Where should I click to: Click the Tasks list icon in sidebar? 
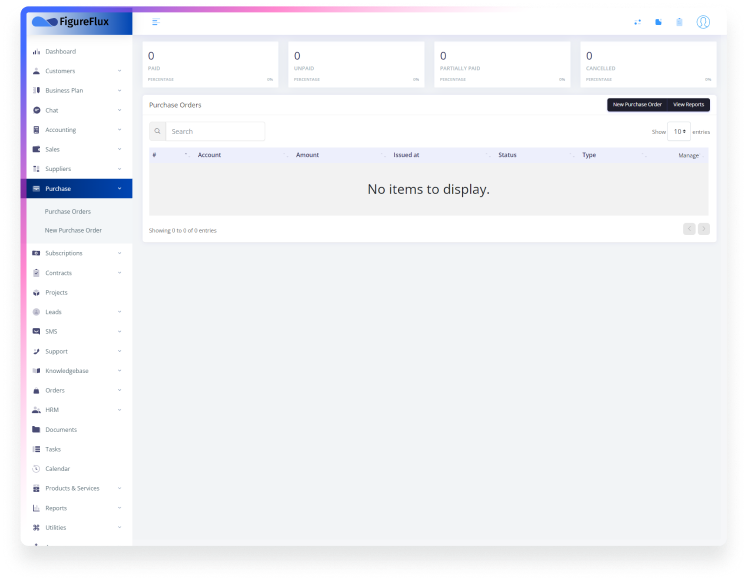pyautogui.click(x=36, y=449)
